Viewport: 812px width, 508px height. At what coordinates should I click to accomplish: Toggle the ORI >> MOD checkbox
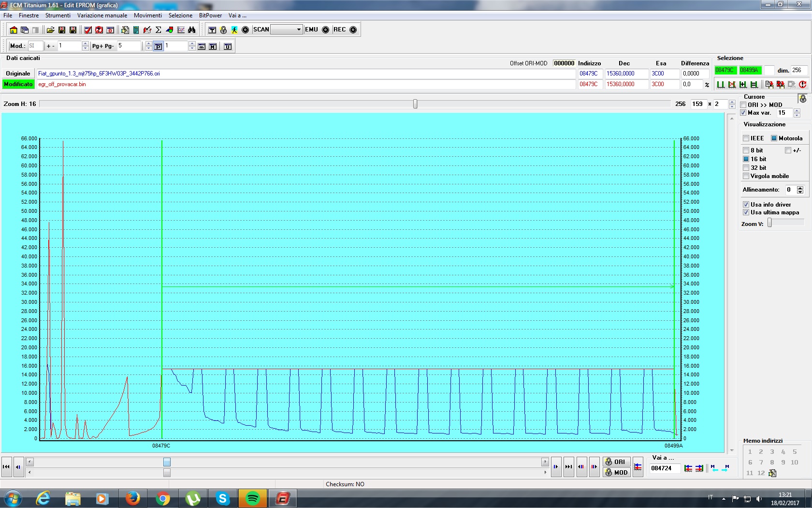click(743, 105)
